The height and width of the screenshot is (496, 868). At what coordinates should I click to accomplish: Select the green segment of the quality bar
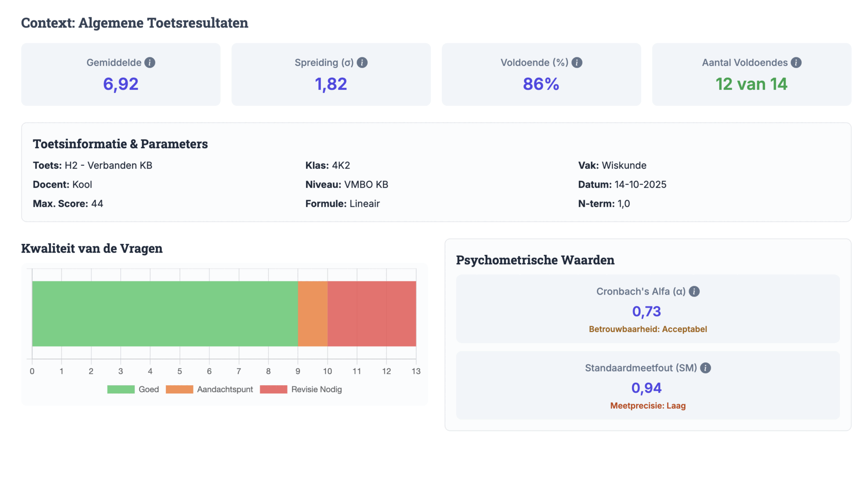[163, 314]
